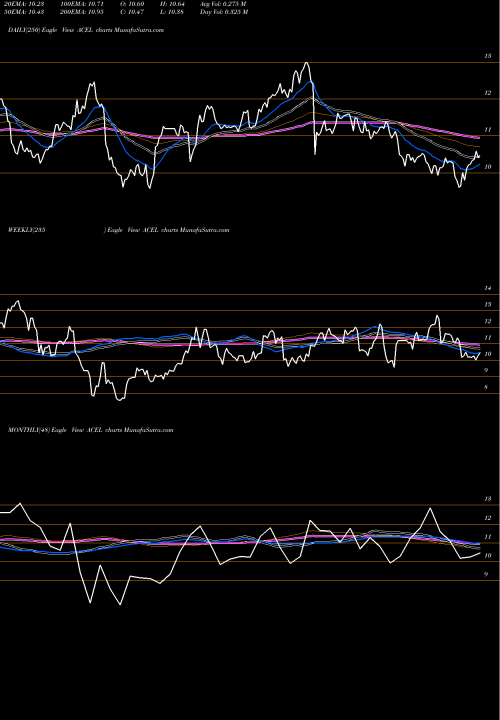Click the 12 price label on weekly chart

[x=488, y=321]
